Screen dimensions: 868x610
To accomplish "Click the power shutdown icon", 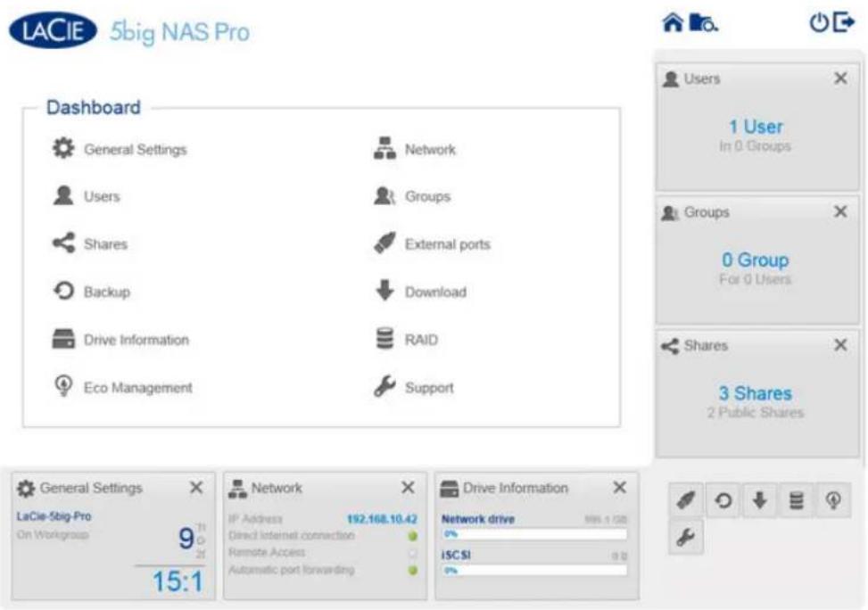I will tap(819, 22).
